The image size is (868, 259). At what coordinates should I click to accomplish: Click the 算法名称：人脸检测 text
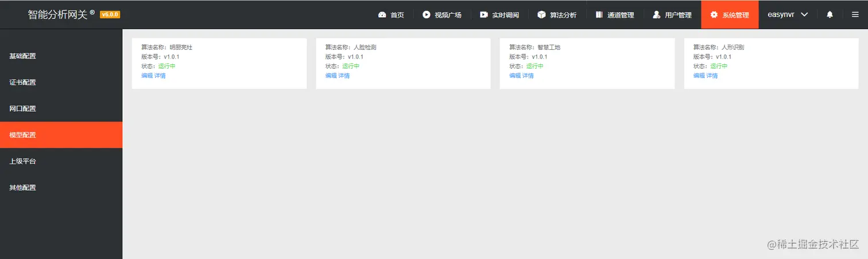click(351, 48)
